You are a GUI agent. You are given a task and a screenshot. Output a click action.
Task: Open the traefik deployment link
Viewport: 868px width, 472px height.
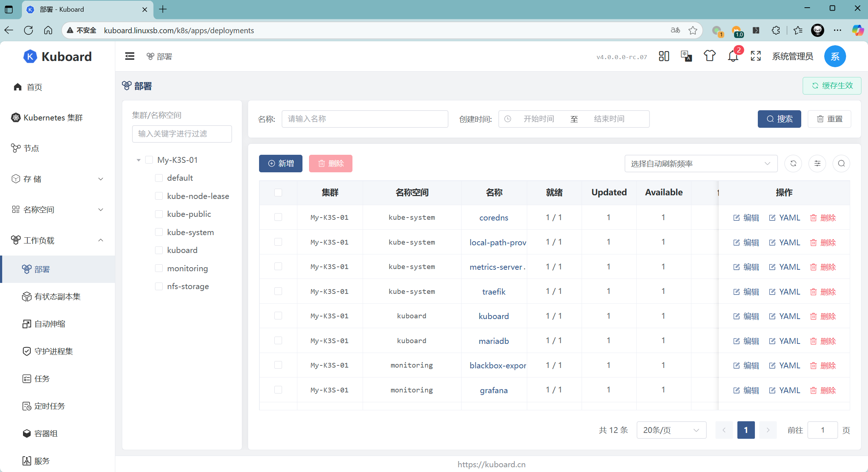[x=494, y=291]
